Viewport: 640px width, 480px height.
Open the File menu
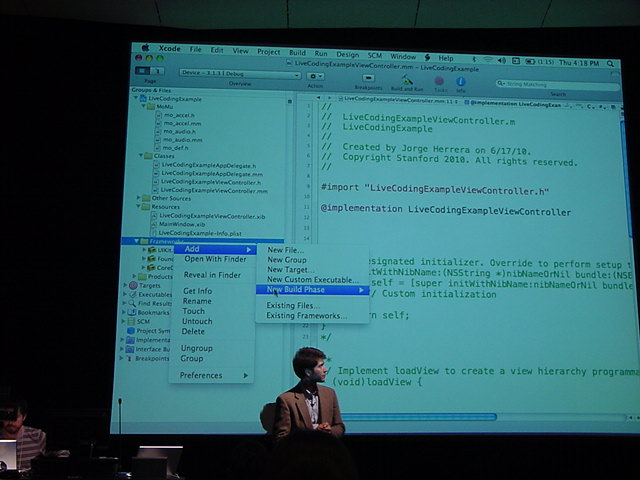(196, 49)
